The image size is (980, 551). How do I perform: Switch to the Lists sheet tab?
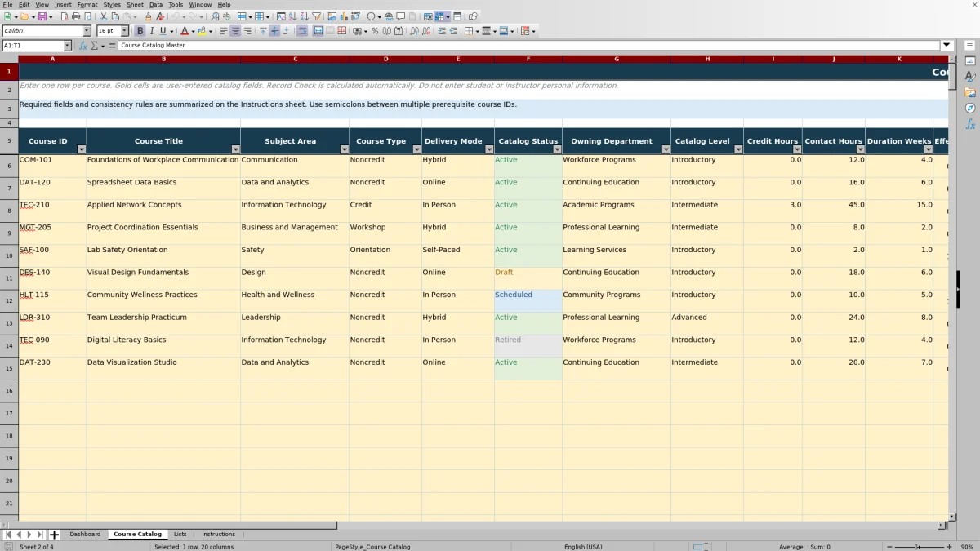click(x=180, y=534)
